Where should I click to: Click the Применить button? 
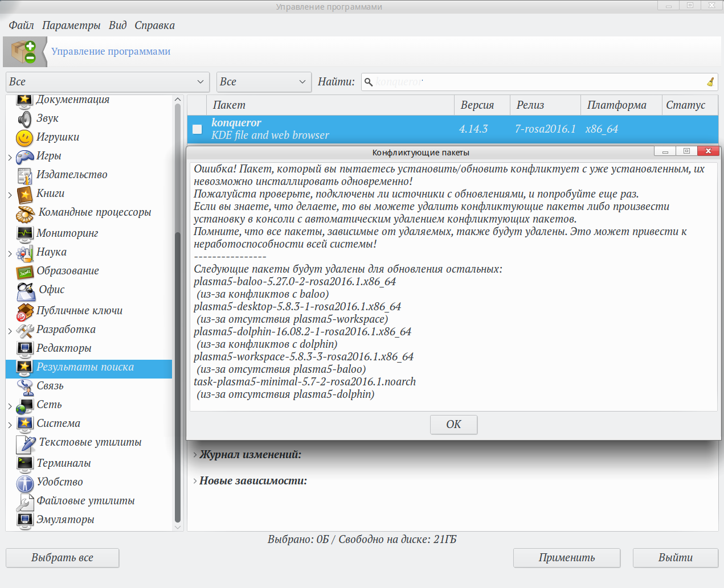tap(567, 558)
